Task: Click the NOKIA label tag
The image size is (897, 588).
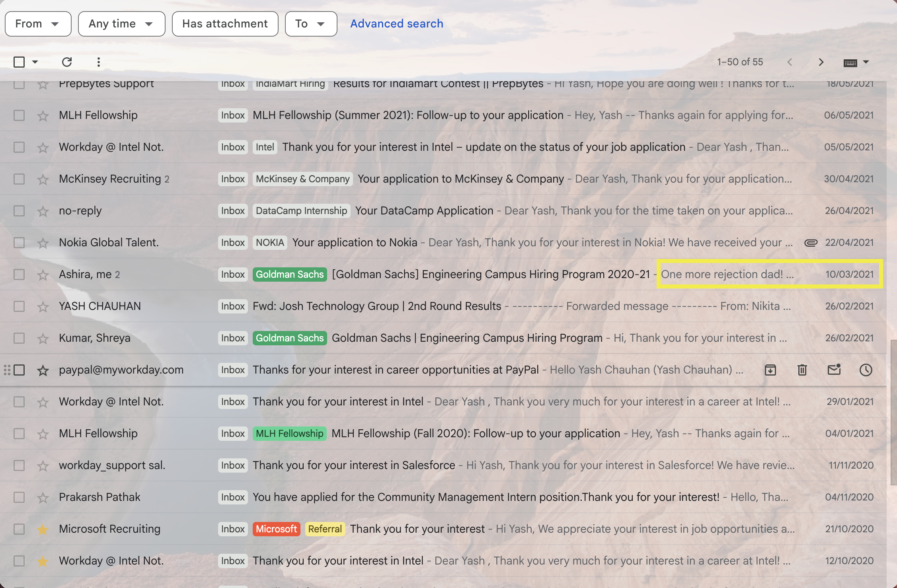Action: [x=270, y=243]
